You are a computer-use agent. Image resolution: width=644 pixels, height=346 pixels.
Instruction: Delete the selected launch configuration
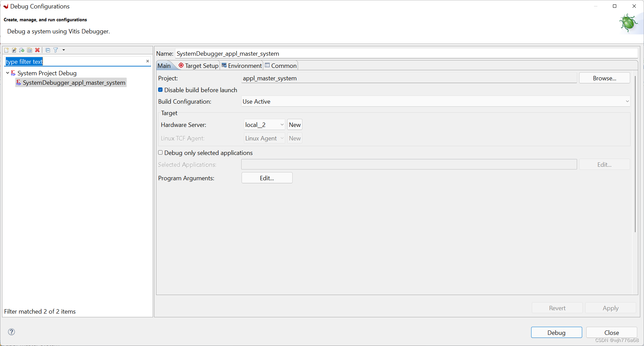click(x=38, y=50)
